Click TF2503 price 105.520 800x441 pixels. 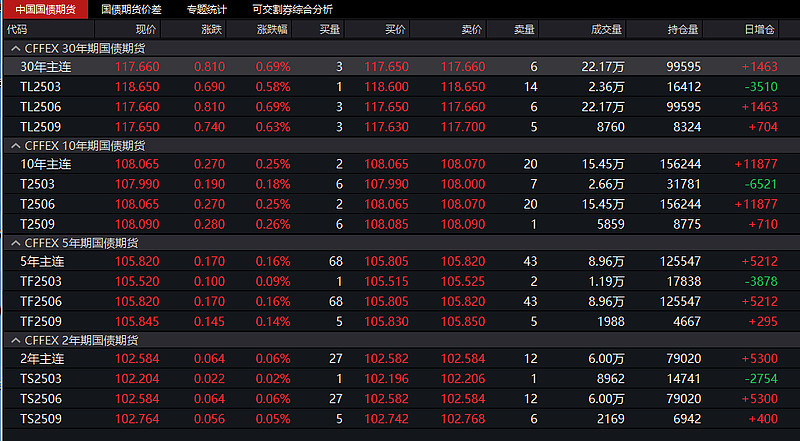(137, 281)
